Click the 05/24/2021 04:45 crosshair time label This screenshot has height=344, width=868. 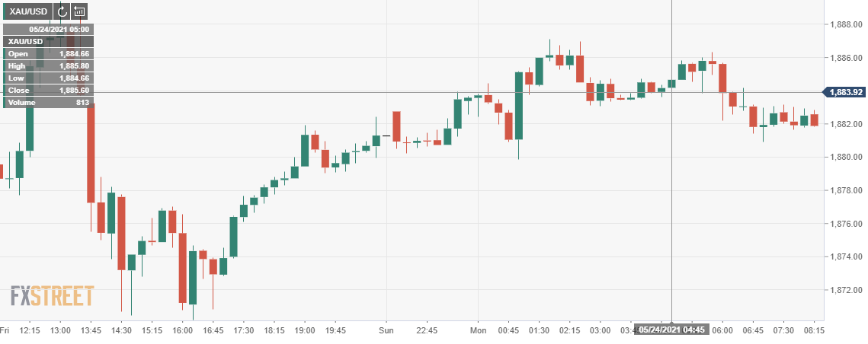click(671, 330)
